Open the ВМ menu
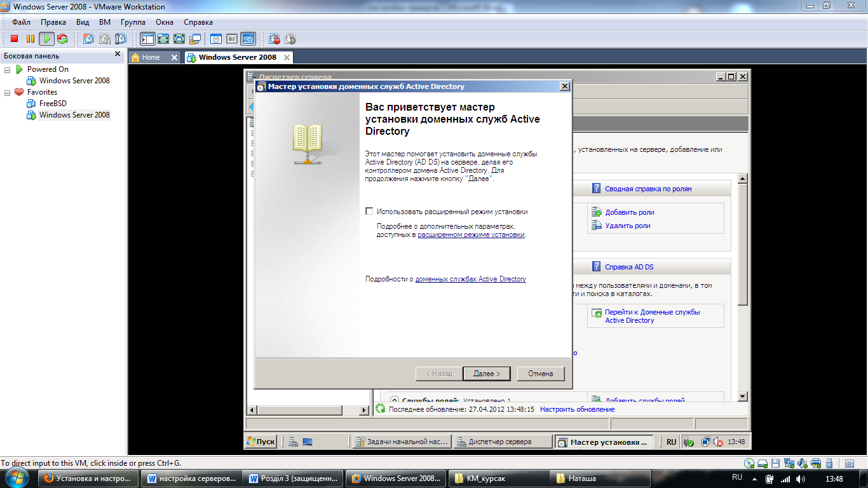This screenshot has height=488, width=868. [x=105, y=22]
